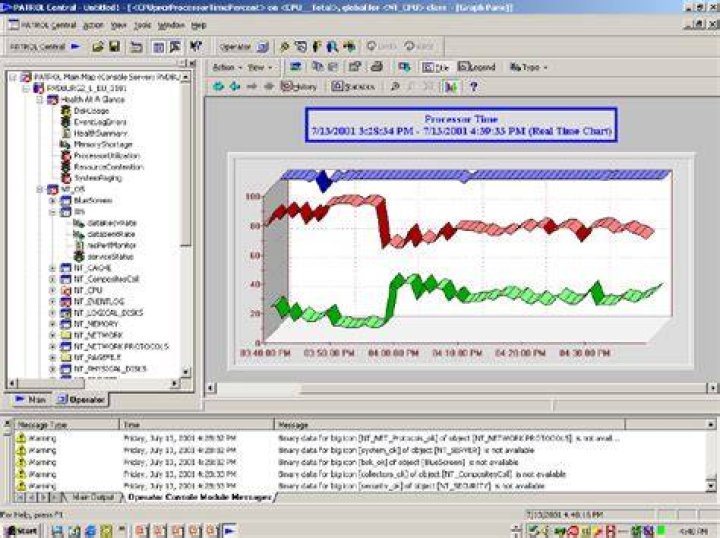Expand the NT_CACHE tree node
Screen dimensions: 720x538
(52, 268)
